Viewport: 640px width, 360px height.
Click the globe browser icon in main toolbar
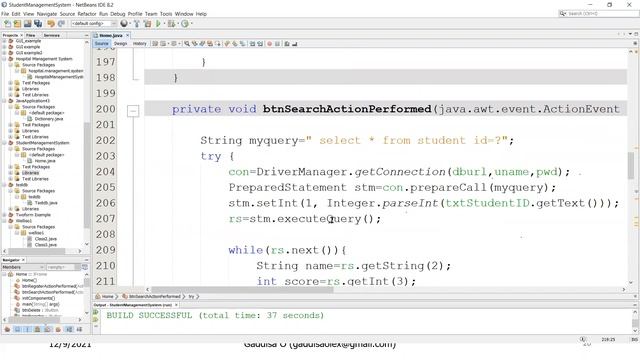(x=124, y=23)
